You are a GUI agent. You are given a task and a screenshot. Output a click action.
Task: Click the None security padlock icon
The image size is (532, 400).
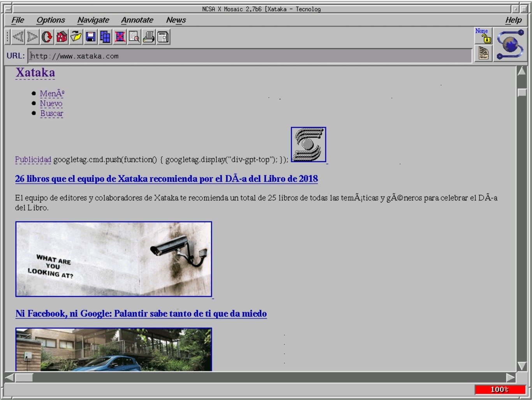click(x=483, y=35)
